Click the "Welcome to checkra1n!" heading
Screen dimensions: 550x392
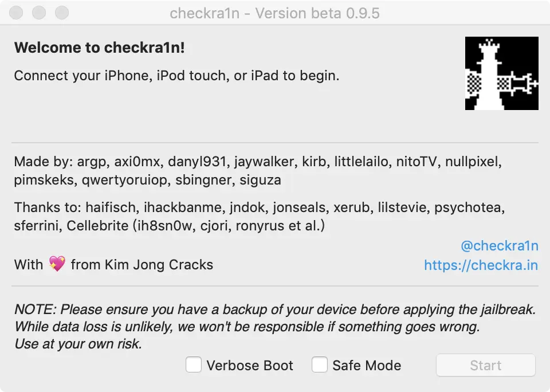pyautogui.click(x=99, y=48)
